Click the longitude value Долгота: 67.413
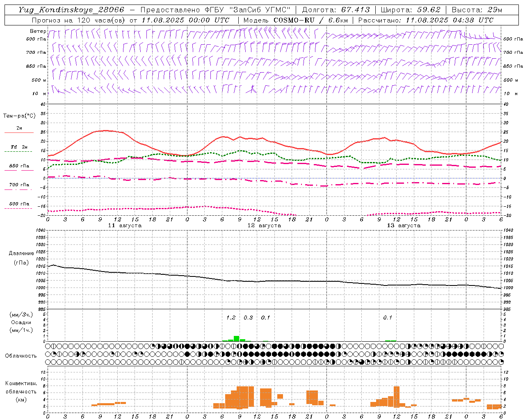525x420 pixels. click(x=336, y=10)
